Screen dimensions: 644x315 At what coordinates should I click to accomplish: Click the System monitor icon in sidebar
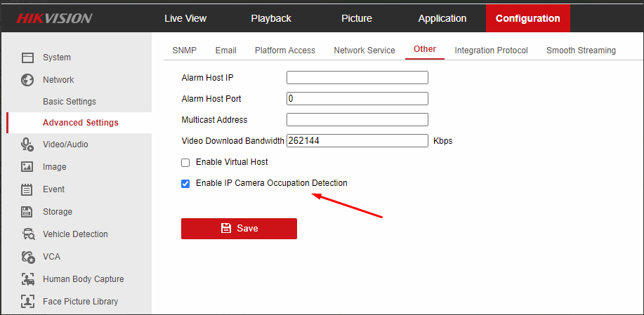click(27, 58)
